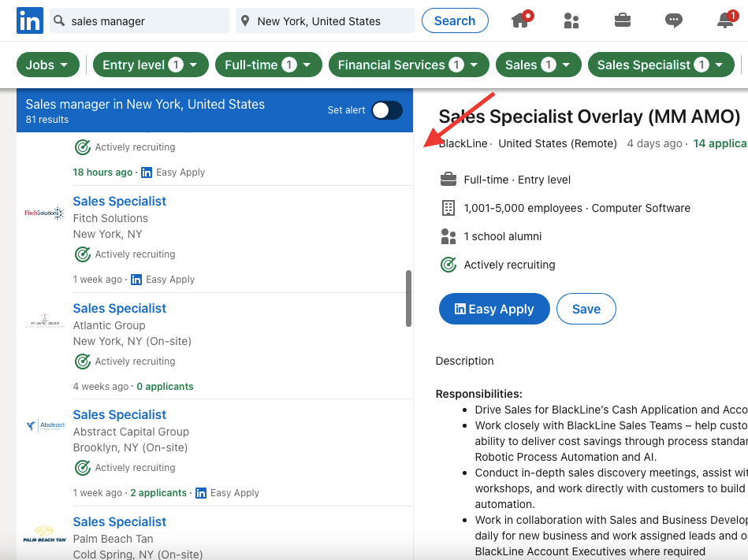Click Atlantic Group actively recruiting icon
The height and width of the screenshot is (560, 748).
tap(83, 362)
